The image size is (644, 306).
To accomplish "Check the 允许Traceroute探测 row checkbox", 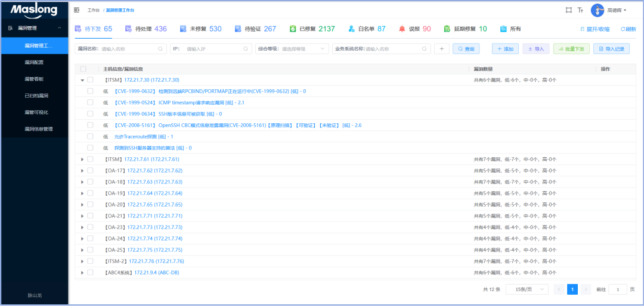I will coord(91,136).
